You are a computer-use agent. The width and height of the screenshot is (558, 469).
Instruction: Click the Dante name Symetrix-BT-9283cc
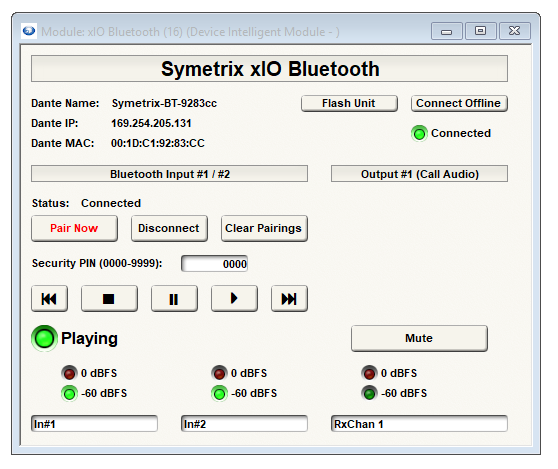point(164,103)
